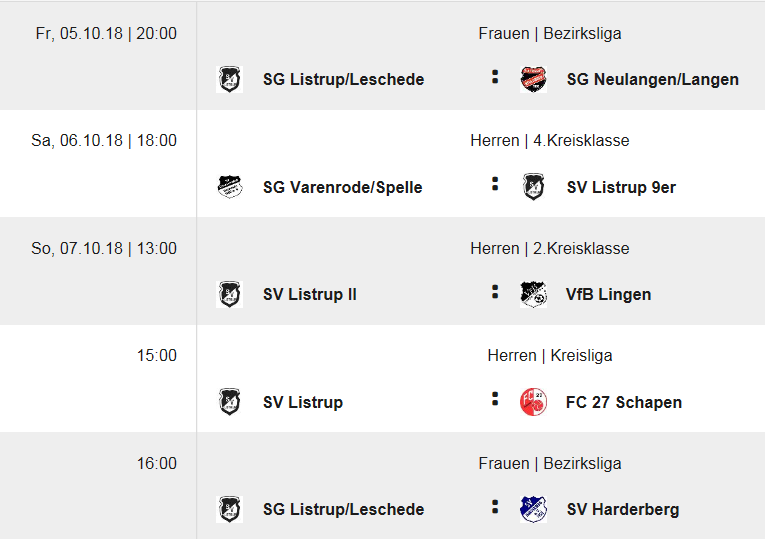Click the Sa, 06.10.18 | 18:00 match date

pos(104,141)
